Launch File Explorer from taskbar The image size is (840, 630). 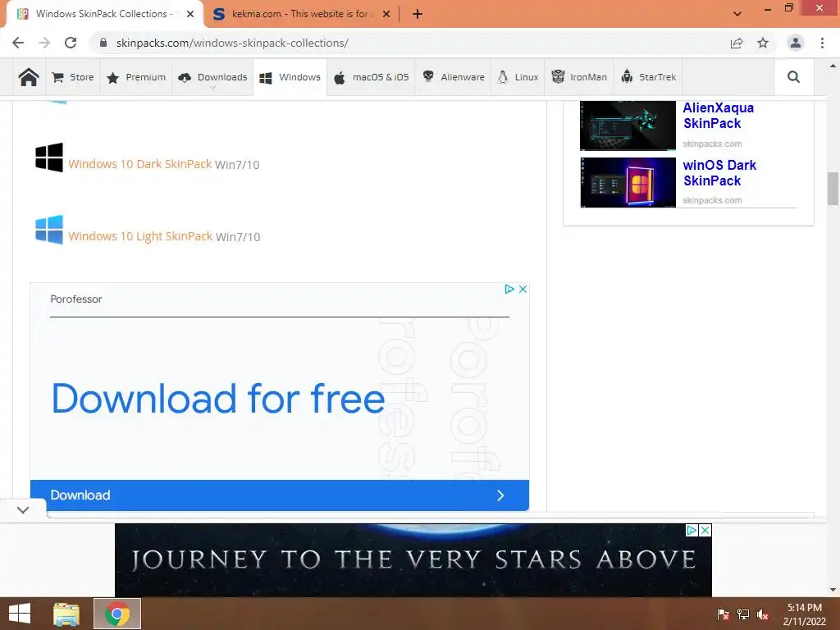(x=66, y=614)
